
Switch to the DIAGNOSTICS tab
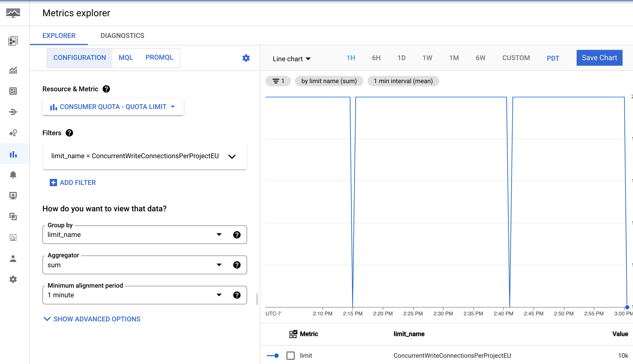[122, 36]
